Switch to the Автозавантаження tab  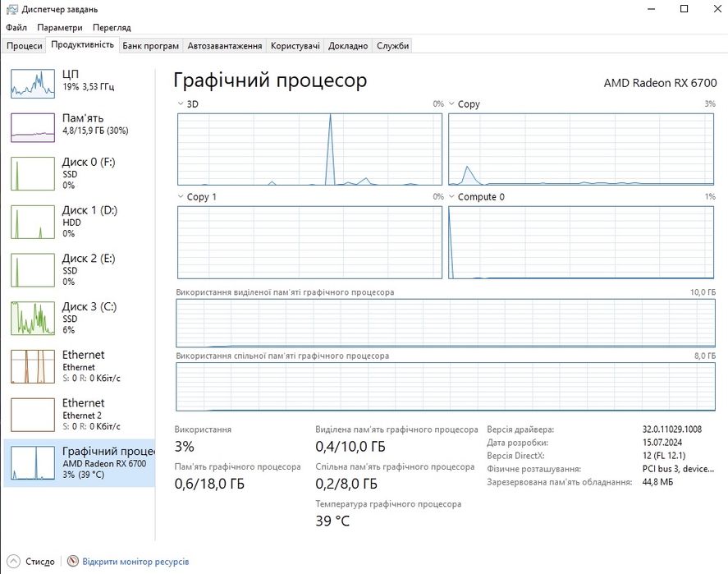tap(224, 46)
